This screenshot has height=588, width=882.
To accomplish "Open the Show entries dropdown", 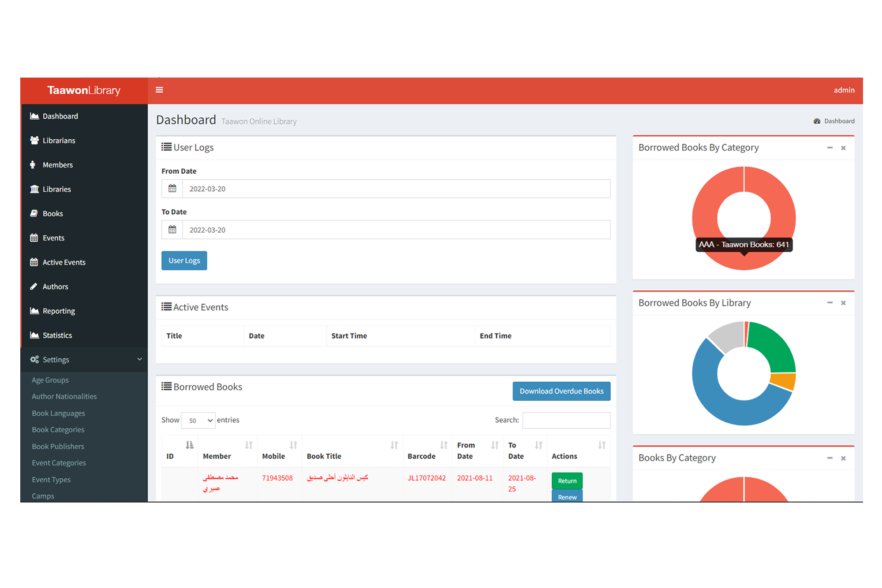I will pyautogui.click(x=198, y=420).
